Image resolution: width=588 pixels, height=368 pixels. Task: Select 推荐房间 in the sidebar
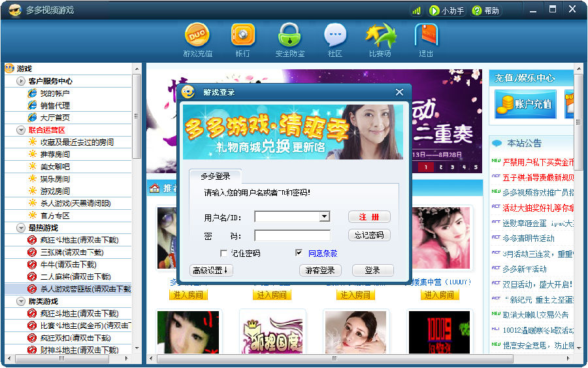click(55, 154)
